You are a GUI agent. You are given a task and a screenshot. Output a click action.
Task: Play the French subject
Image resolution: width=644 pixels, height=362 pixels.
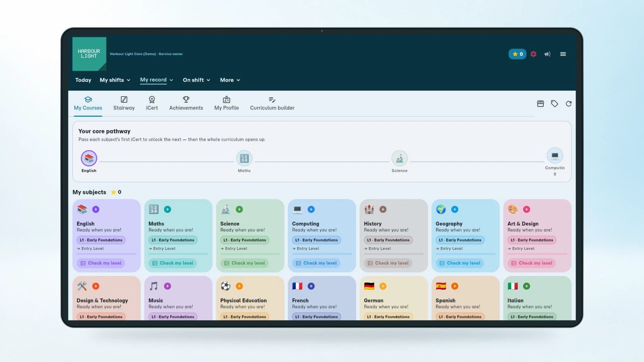(x=311, y=286)
